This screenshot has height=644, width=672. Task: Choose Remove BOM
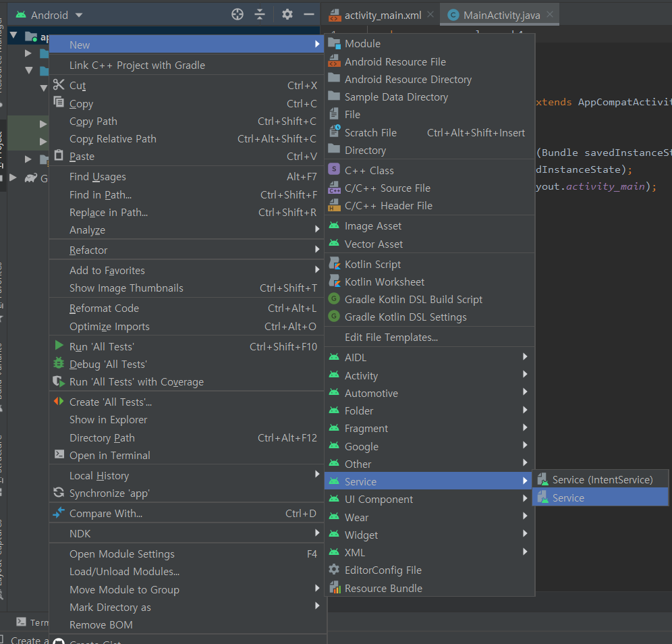186,624
